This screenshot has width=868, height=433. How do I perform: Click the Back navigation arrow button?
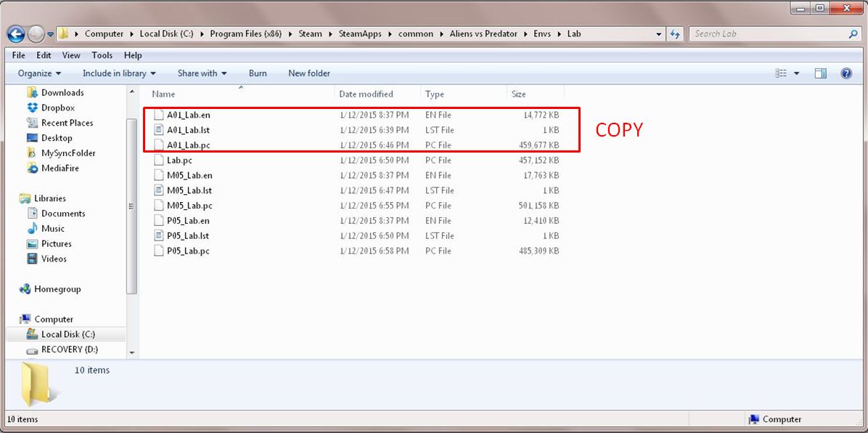(16, 34)
